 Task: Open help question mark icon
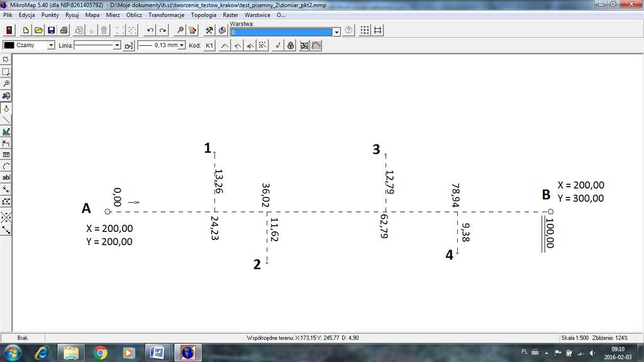click(348, 30)
